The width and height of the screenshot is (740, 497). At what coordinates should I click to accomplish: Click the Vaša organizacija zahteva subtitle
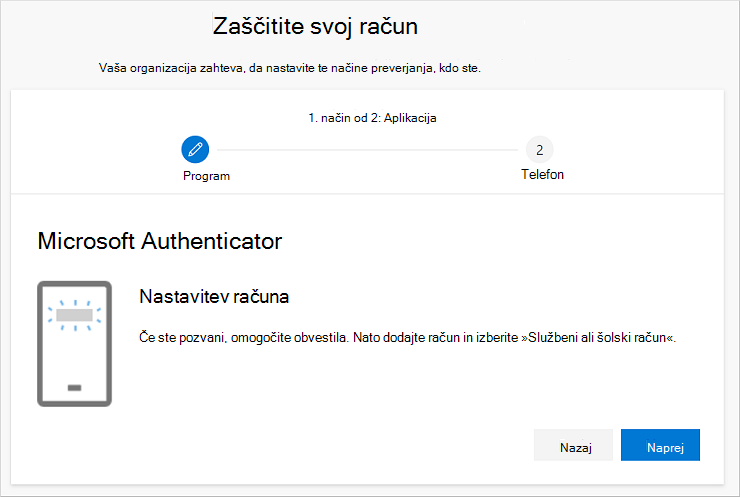pyautogui.click(x=289, y=68)
